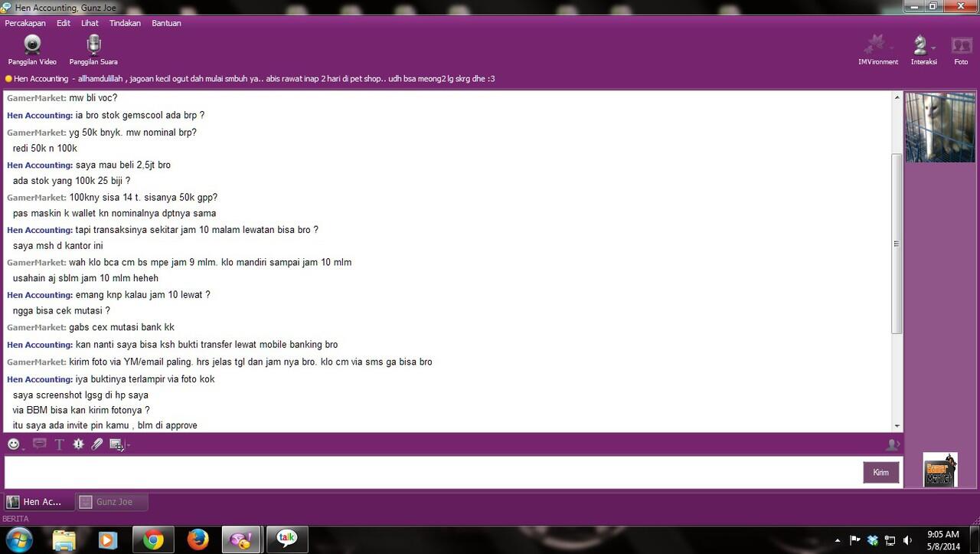Click the Yahoo Messenger taskbar button

[242, 540]
